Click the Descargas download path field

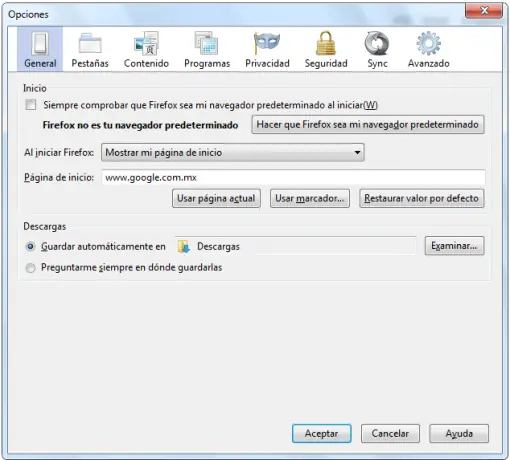click(295, 246)
